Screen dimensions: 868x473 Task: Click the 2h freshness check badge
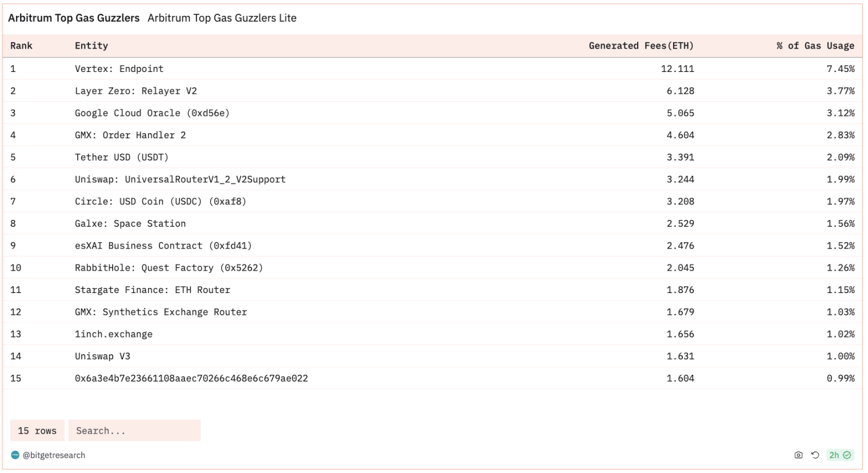coord(840,455)
